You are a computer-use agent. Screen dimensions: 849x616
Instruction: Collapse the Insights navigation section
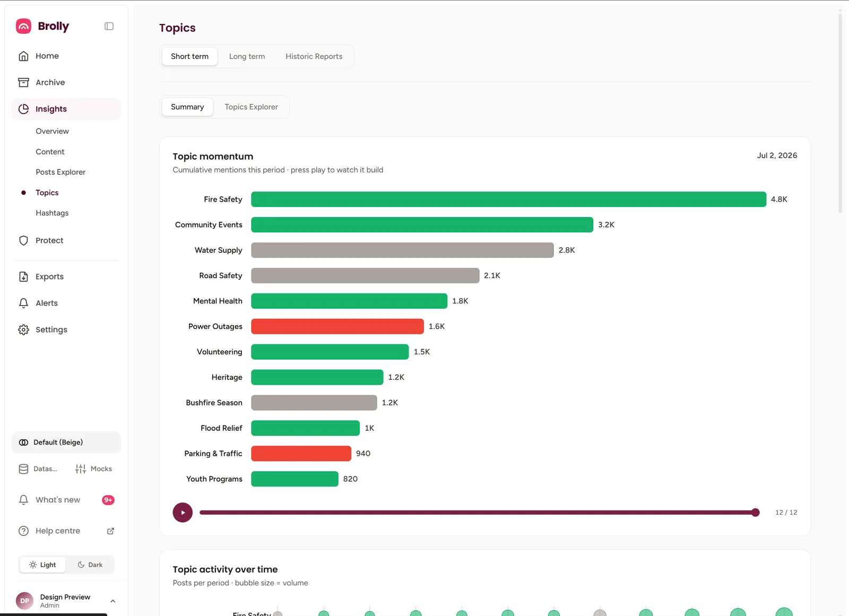[66, 109]
